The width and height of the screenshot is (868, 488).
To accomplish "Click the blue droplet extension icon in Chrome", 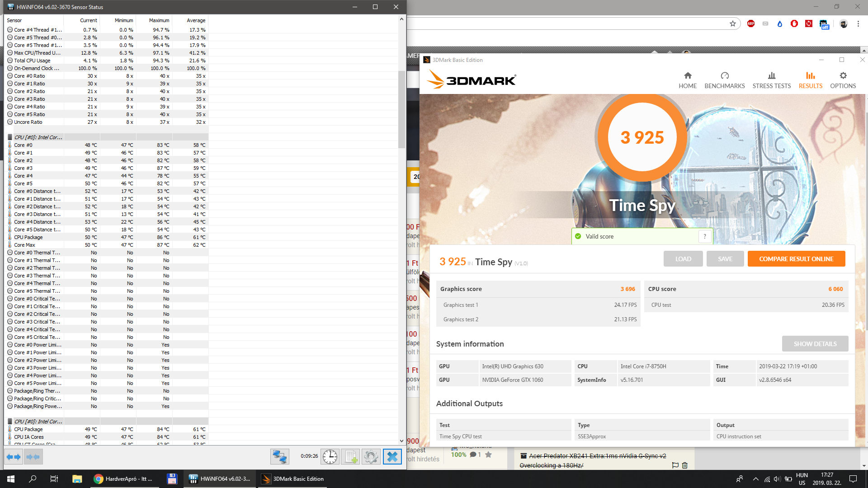I will 780,24.
